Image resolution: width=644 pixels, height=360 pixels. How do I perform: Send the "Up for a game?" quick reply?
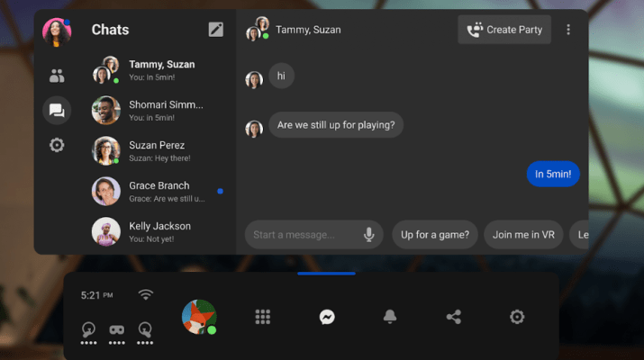435,235
